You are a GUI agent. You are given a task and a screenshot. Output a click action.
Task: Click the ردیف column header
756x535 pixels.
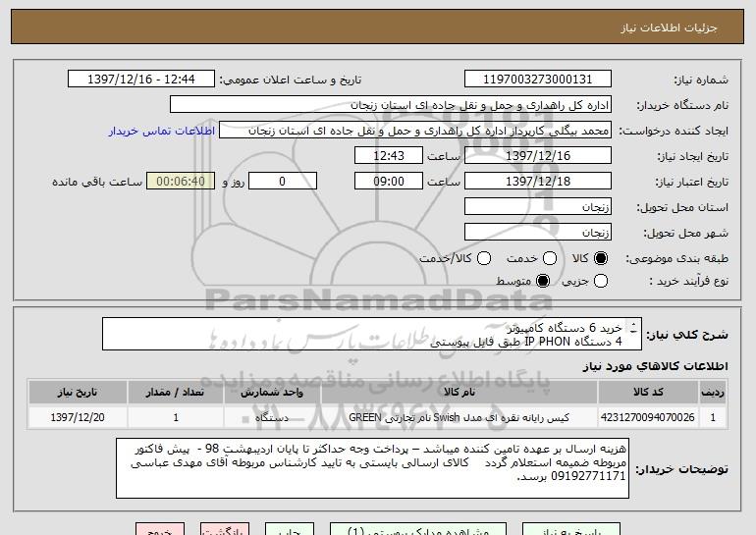point(713,392)
